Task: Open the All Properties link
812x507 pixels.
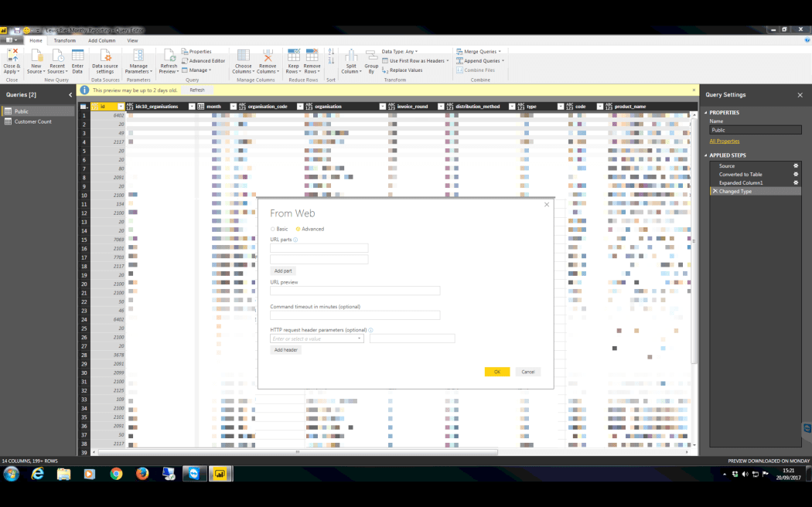Action: coord(725,141)
